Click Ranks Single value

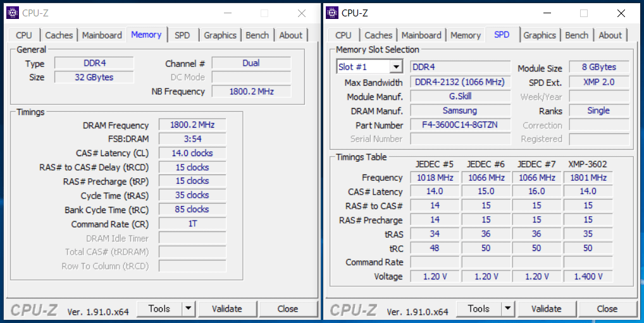[599, 111]
